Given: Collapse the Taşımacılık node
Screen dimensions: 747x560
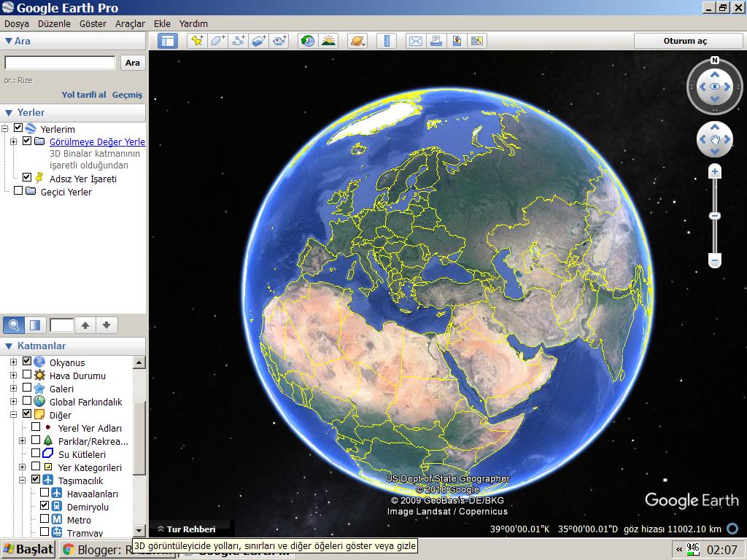Looking at the screenshot, I should [22, 481].
